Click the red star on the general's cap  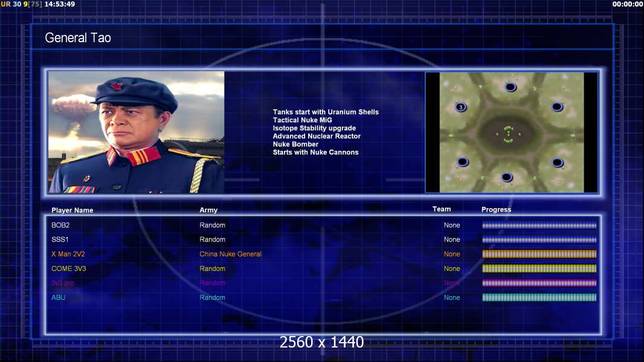(115, 86)
